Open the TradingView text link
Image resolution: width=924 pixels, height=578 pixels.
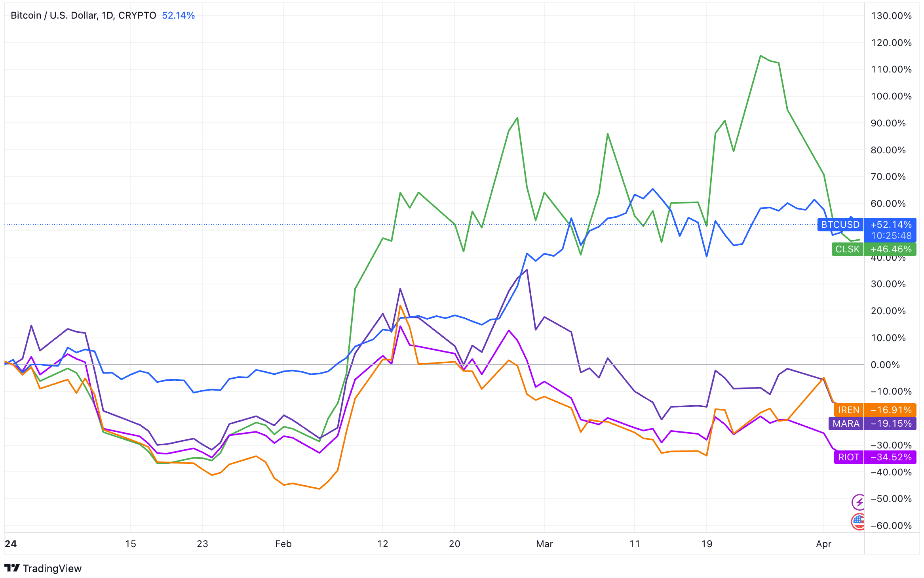[52, 568]
